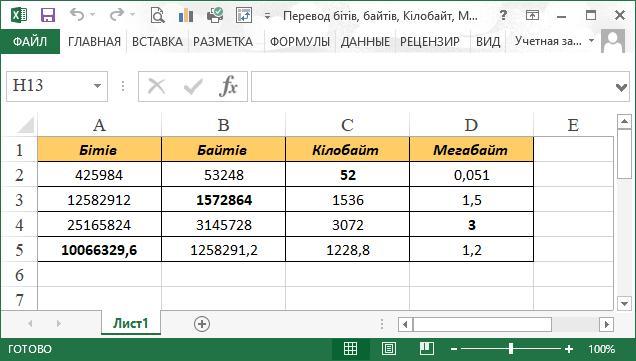Expand the formula bar with the chevron
Screen dimensions: 636x361
click(621, 87)
